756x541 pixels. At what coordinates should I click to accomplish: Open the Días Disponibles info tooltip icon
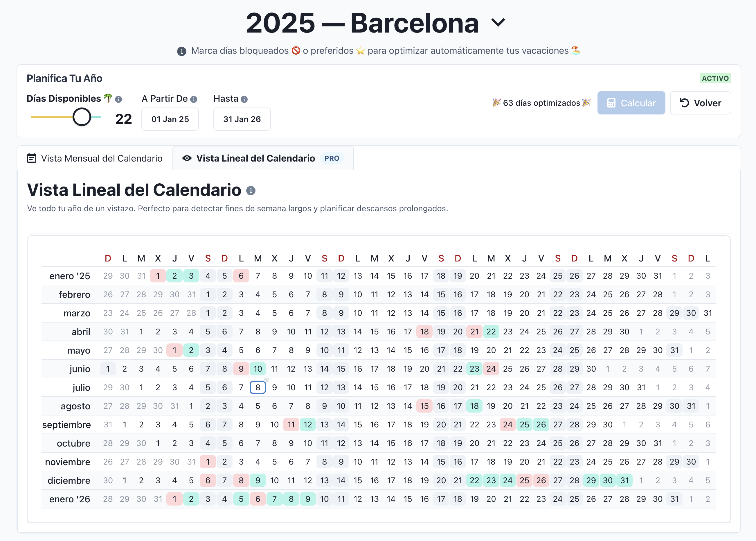(x=119, y=99)
